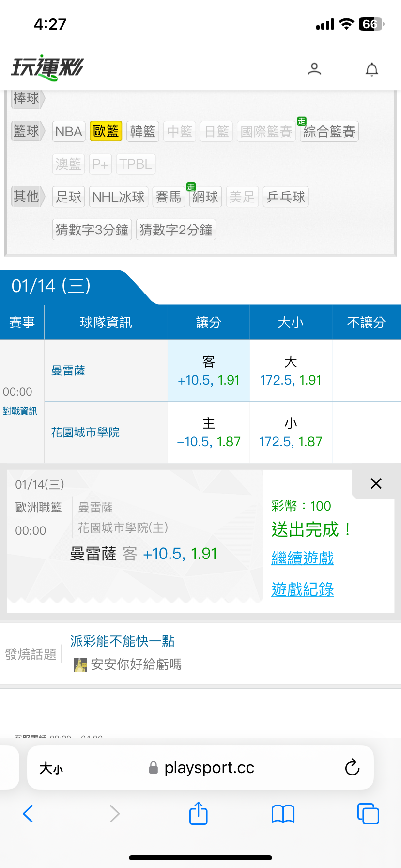Open the user account profile icon
Image resolution: width=401 pixels, height=868 pixels.
tap(314, 69)
